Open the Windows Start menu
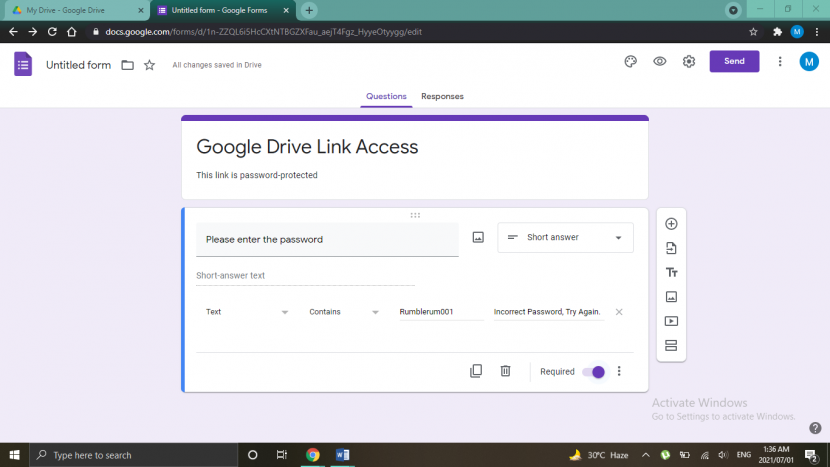The height and width of the screenshot is (467, 830). [14, 455]
